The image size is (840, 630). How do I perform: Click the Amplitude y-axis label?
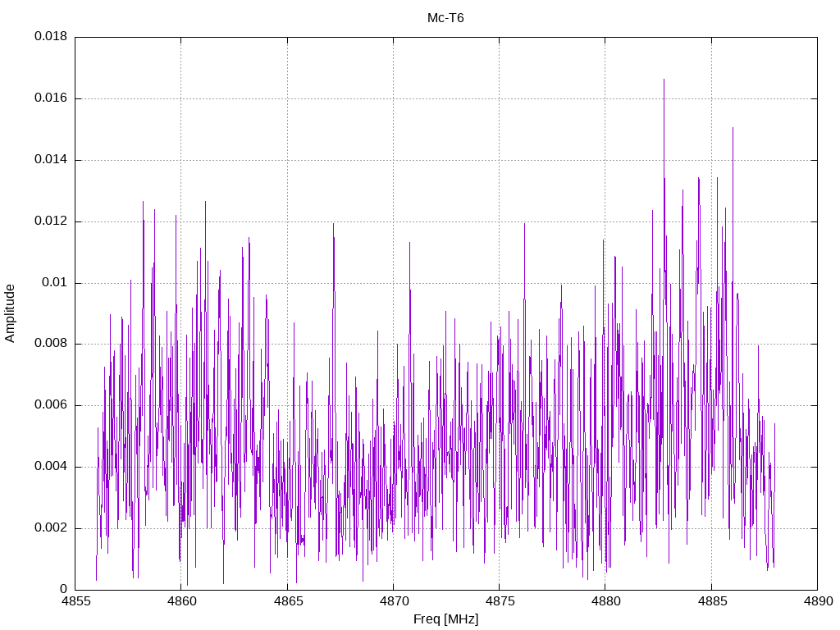(11, 313)
